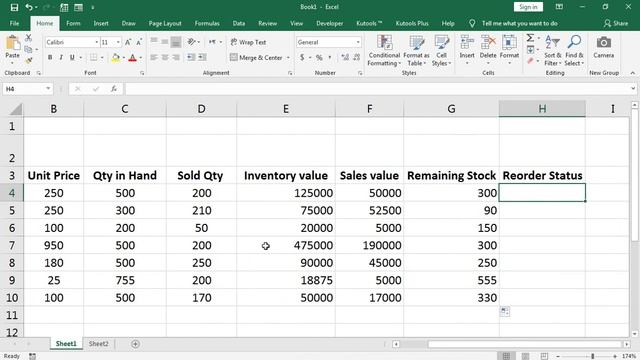Open Find & Select menu
The height and width of the screenshot is (360, 640).
(574, 51)
